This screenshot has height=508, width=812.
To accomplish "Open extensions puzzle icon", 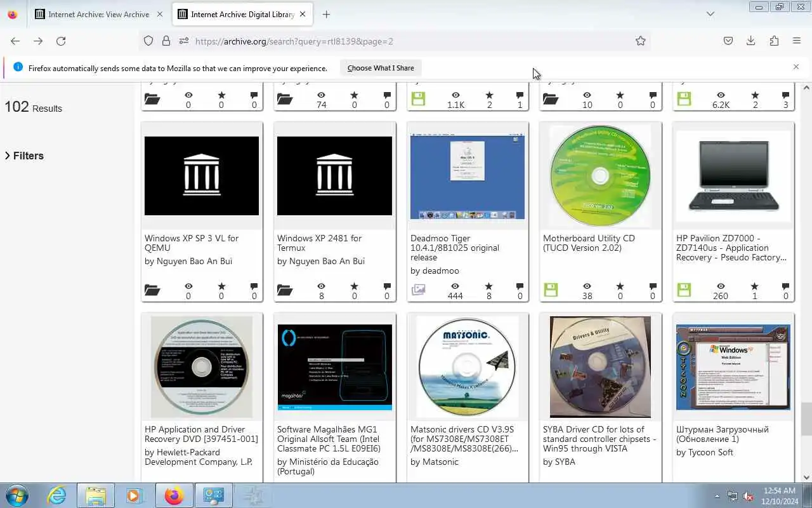I will pyautogui.click(x=774, y=41).
